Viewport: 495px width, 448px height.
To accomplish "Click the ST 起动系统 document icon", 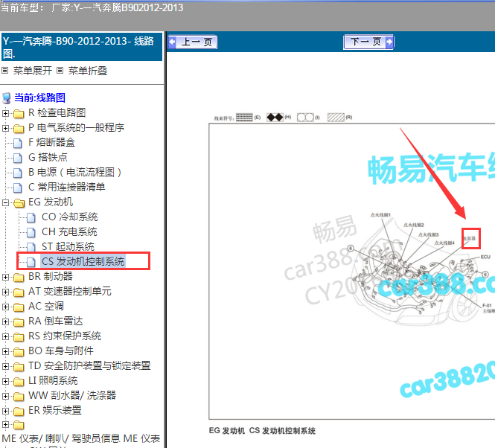I will (x=31, y=247).
